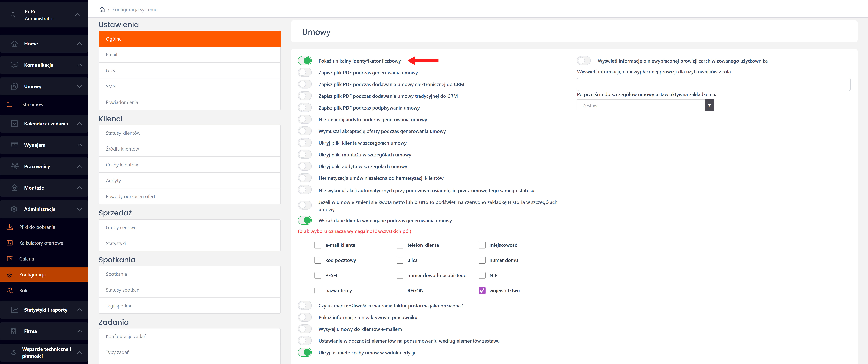The image size is (868, 364).
Task: Click the home icon in breadcrumb
Action: 102,9
